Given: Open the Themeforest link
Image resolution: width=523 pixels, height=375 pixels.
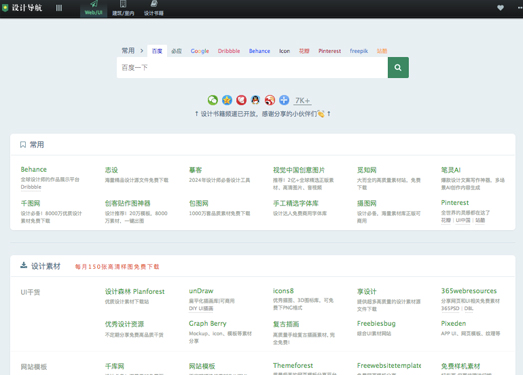Looking at the screenshot, I should pos(293,365).
